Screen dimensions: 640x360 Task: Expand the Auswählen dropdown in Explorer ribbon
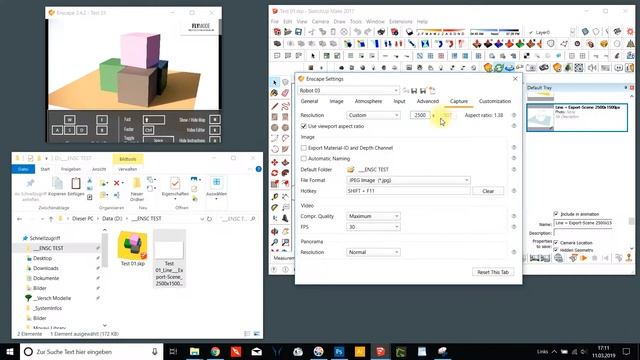pos(216,199)
